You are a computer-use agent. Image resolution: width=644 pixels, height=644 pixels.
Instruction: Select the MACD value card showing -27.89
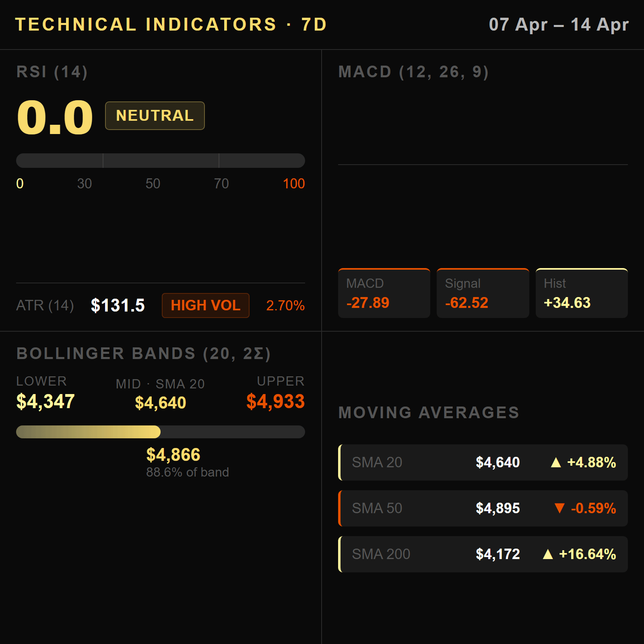pos(384,293)
